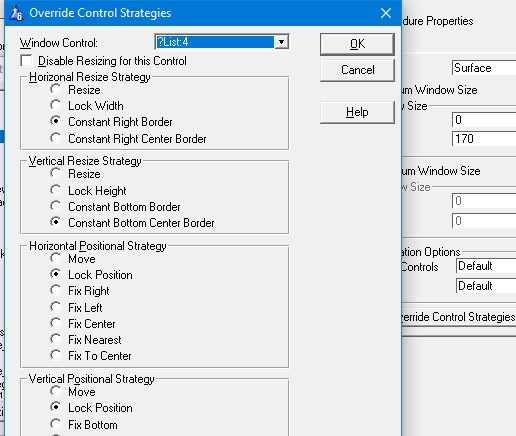Click Override Control Strategies button behind dialog
This screenshot has width=516, height=436.
coord(459,317)
